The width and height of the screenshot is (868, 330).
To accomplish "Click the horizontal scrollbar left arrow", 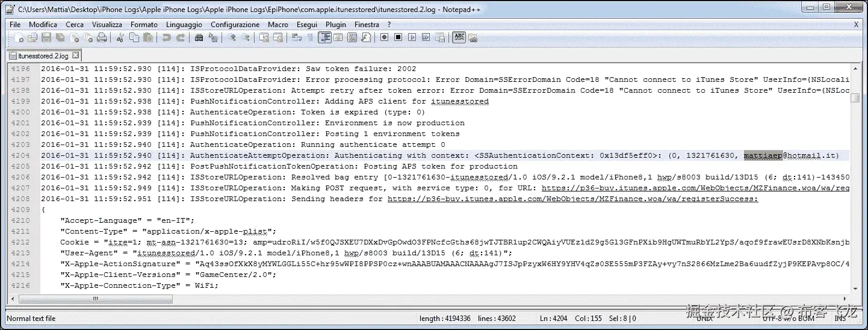I will [x=11, y=299].
